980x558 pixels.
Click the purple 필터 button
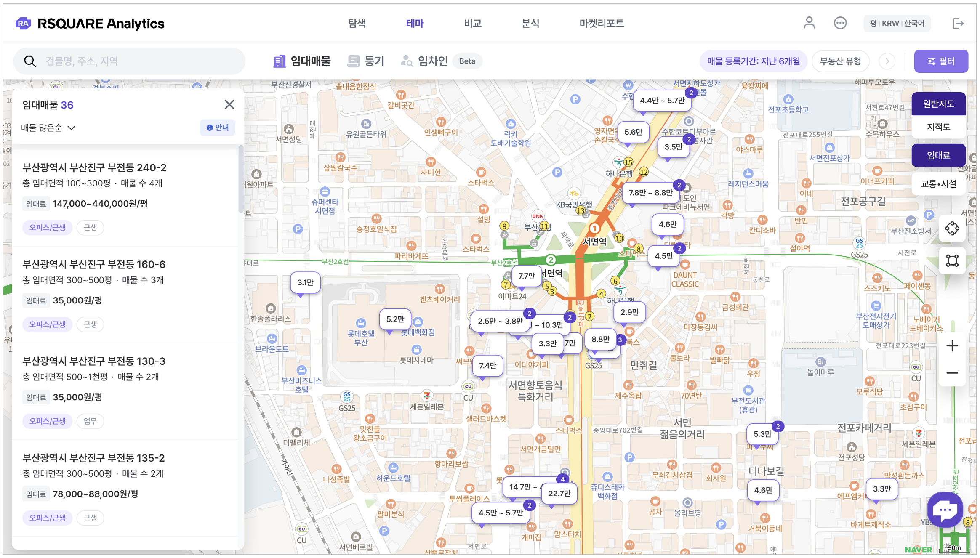[941, 61]
